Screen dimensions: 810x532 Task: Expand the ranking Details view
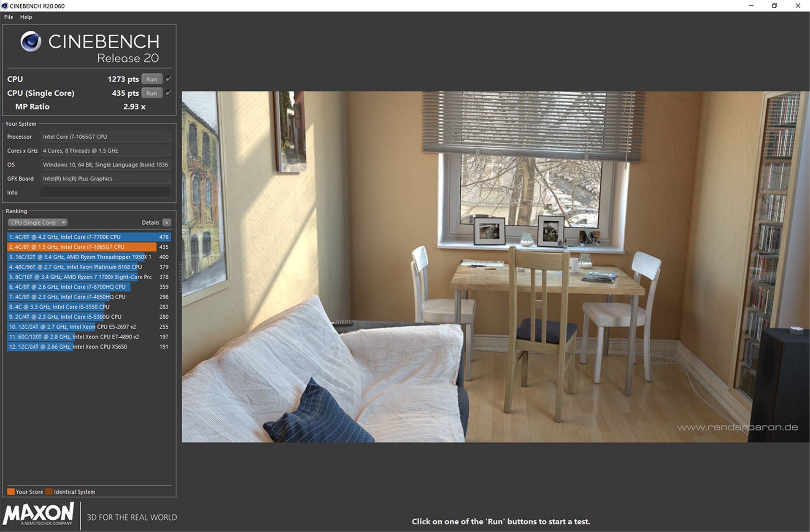pyautogui.click(x=156, y=223)
